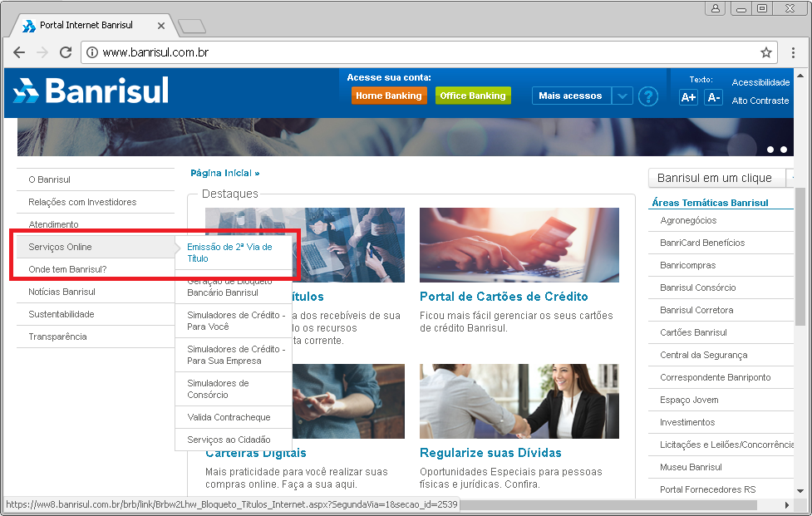Choose Valida Contracheque submenu item
This screenshot has width=812, height=516.
tap(234, 417)
